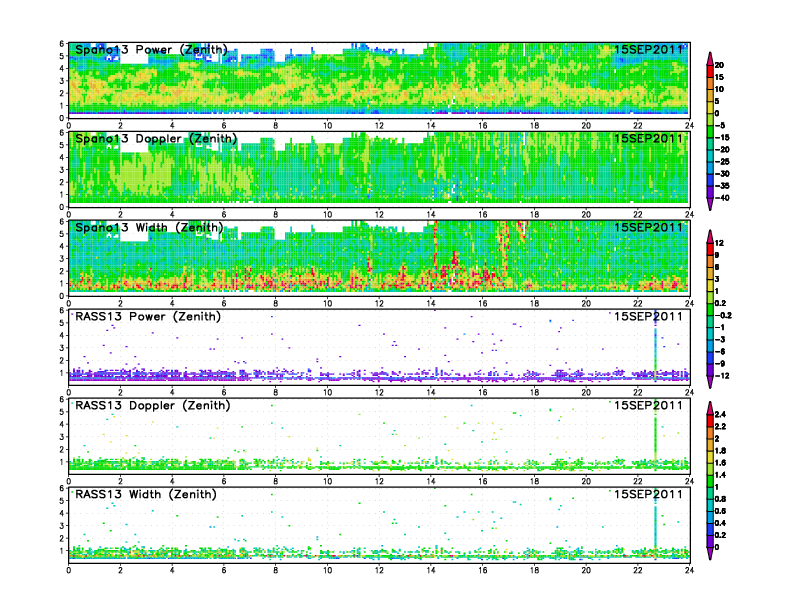Image resolution: width=792 pixels, height=612 pixels.
Task: Click the "10" label on top colorbar
Action: pyautogui.click(x=719, y=89)
